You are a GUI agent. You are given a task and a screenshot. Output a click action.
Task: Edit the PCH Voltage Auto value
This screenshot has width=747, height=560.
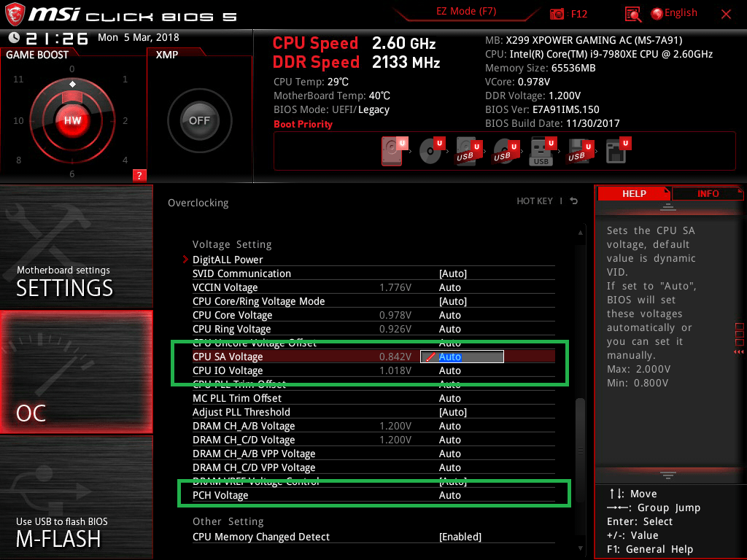point(449,495)
